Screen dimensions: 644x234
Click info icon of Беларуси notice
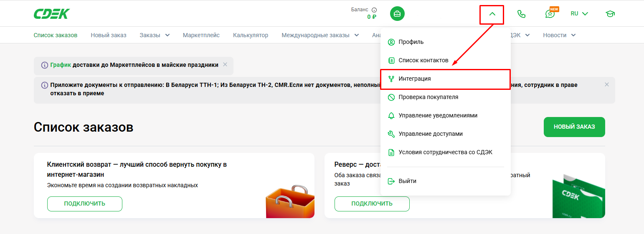(x=44, y=85)
